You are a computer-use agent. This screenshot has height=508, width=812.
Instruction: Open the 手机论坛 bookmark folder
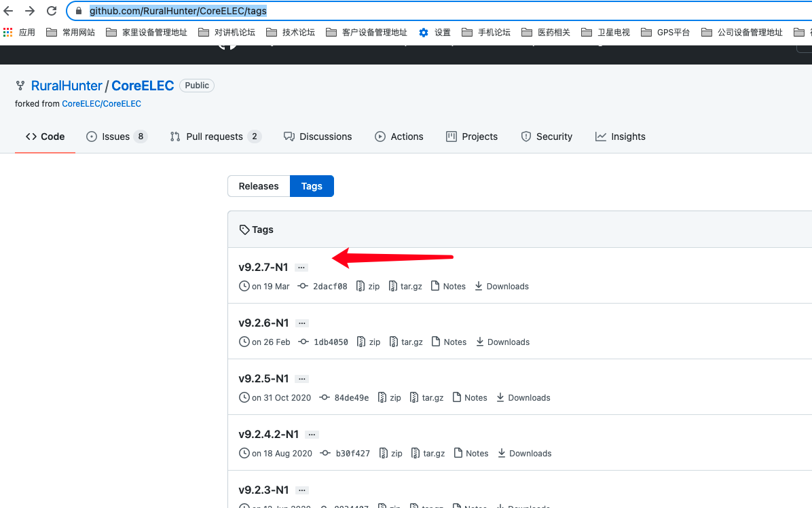(x=485, y=33)
